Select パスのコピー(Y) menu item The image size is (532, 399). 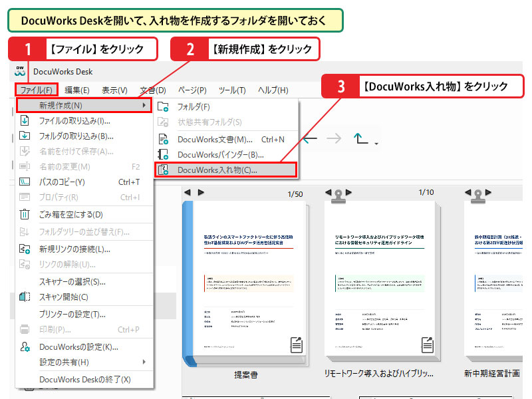[84, 182]
